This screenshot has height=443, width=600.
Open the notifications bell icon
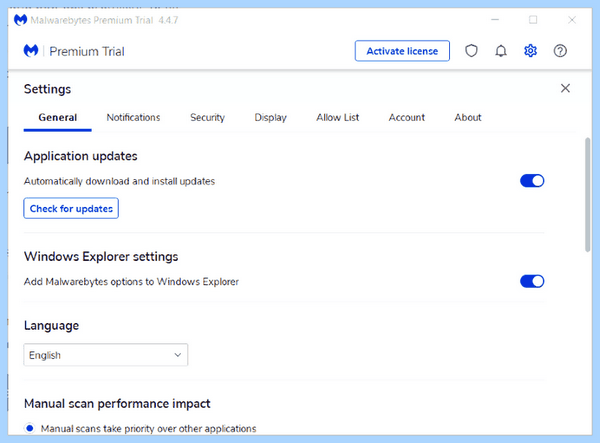501,51
